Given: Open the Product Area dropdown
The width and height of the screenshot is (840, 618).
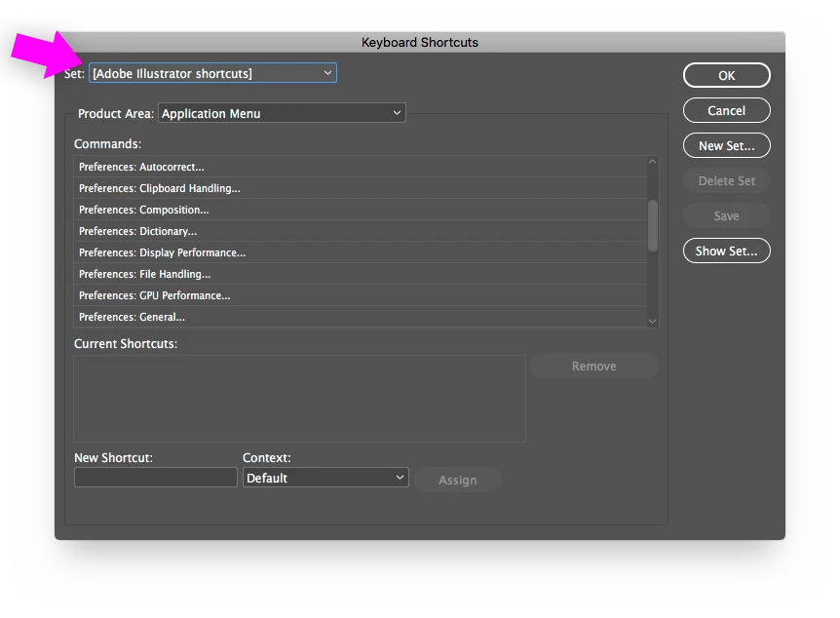Looking at the screenshot, I should [x=282, y=113].
